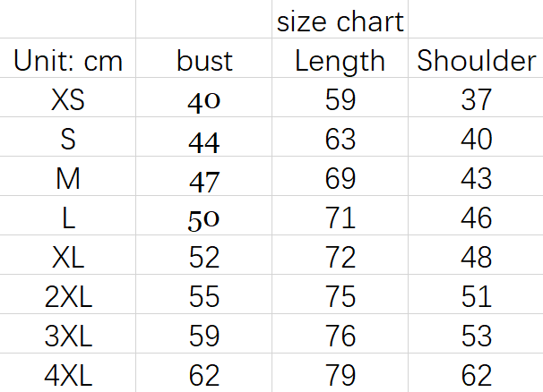This screenshot has width=543, height=392.
Task: Select the 2XL length value 75
Action: (x=340, y=296)
